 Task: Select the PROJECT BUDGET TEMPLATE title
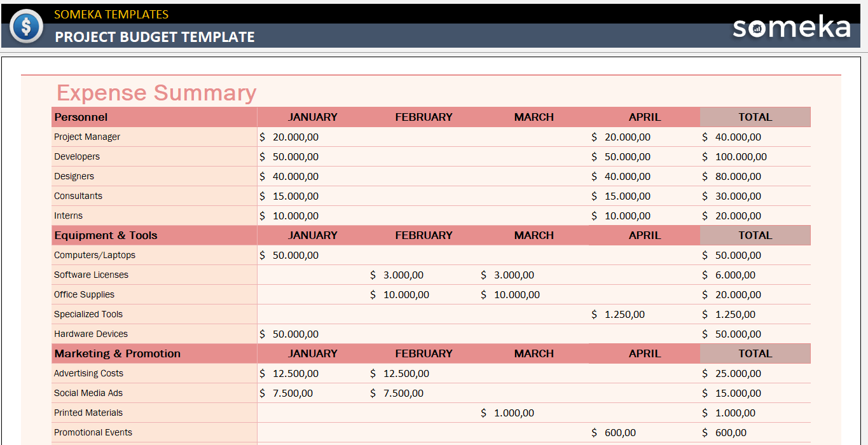155,37
